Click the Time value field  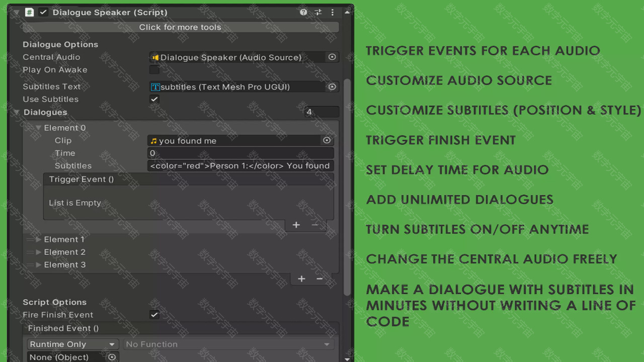click(x=240, y=153)
